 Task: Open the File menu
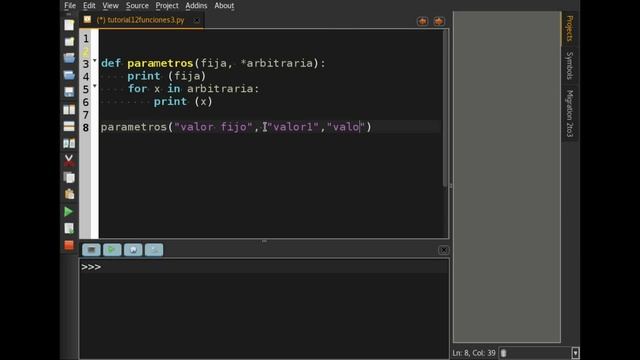(70, 6)
